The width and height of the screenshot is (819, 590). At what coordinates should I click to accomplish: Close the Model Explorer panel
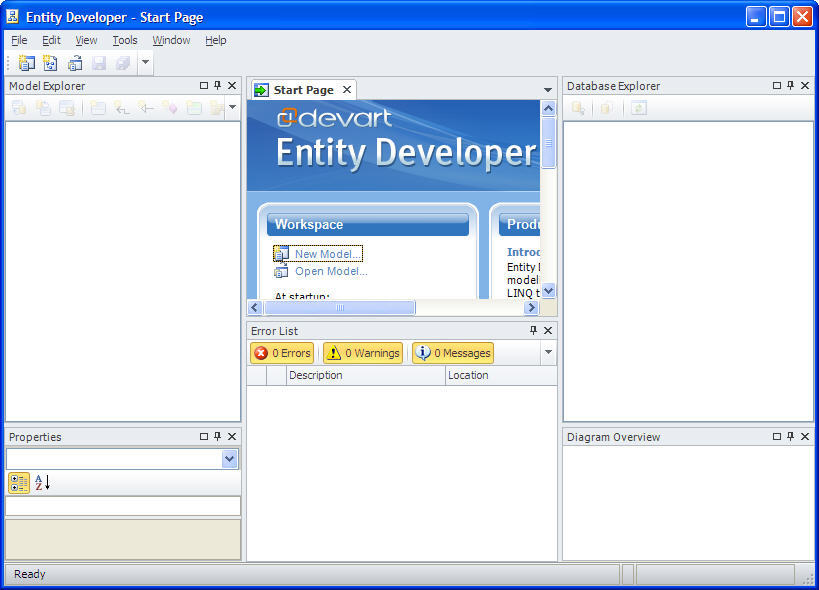pos(232,86)
